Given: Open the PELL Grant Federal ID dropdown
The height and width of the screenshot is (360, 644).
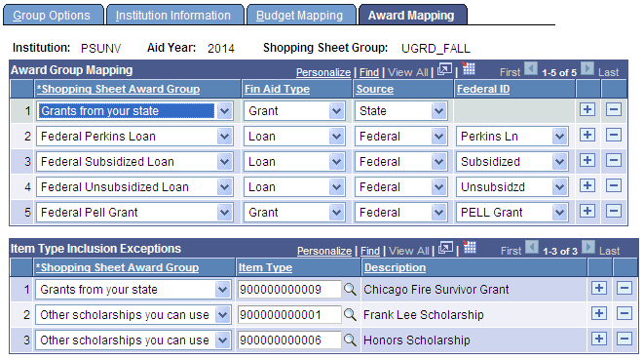Looking at the screenshot, I should (x=559, y=213).
